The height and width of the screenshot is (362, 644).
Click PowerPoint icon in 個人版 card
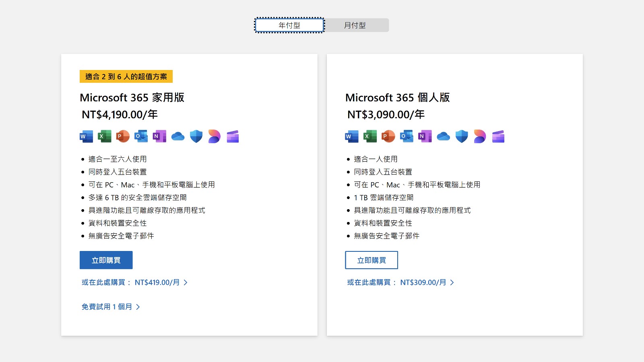[x=388, y=136]
